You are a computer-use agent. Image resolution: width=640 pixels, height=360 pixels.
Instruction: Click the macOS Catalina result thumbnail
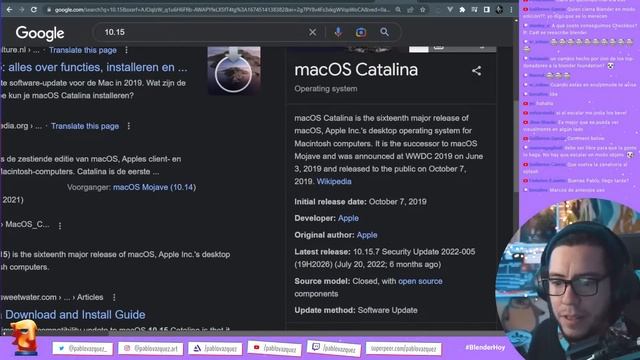234,70
